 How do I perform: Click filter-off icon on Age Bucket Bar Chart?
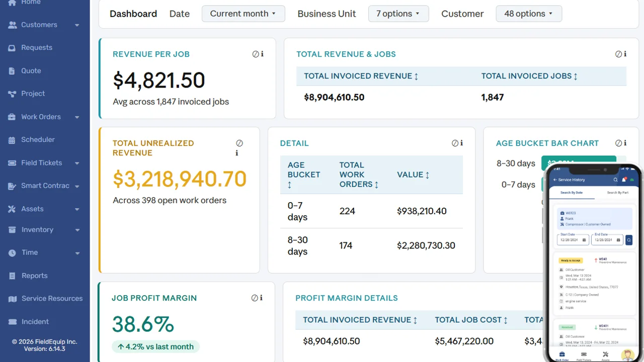point(619,143)
